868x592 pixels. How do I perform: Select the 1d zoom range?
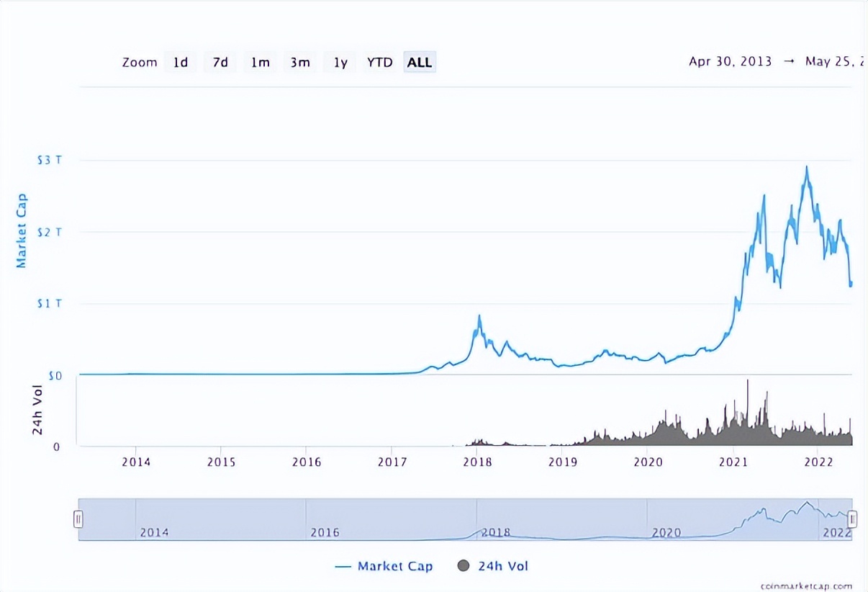[x=180, y=63]
